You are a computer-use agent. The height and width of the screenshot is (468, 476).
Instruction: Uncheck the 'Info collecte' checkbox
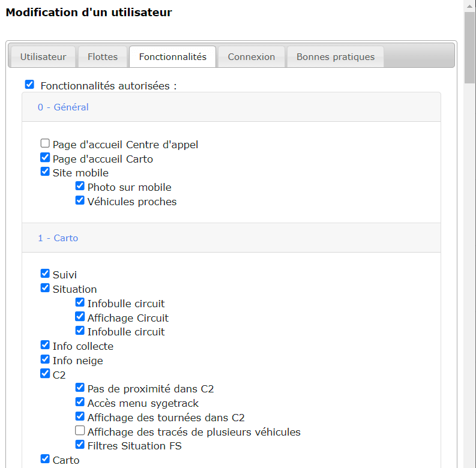(45, 345)
